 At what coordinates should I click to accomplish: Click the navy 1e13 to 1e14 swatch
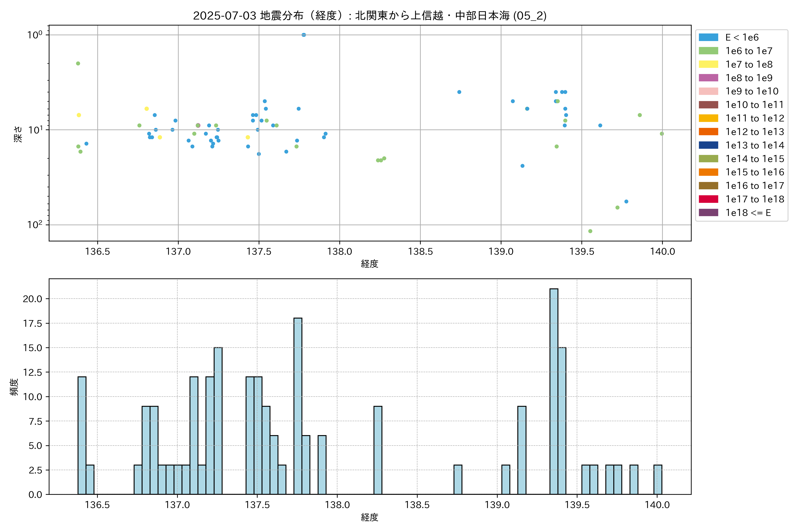(x=708, y=145)
